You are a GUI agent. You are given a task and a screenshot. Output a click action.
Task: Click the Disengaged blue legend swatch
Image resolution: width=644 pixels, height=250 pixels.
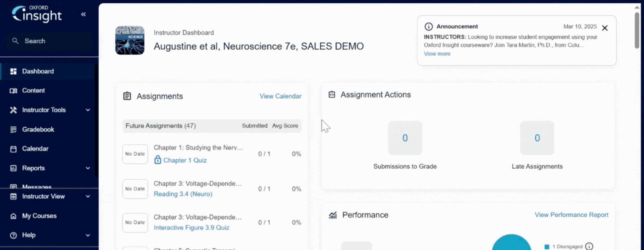coord(547,247)
